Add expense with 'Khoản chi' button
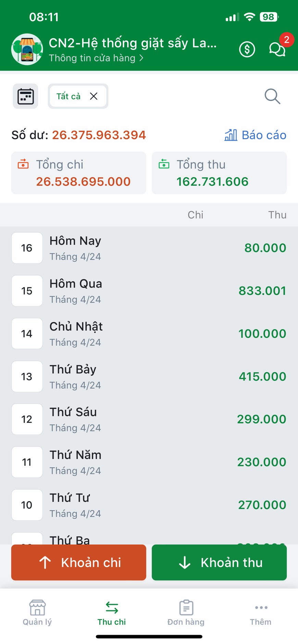Viewport: 298px width, 644px height. [79, 563]
